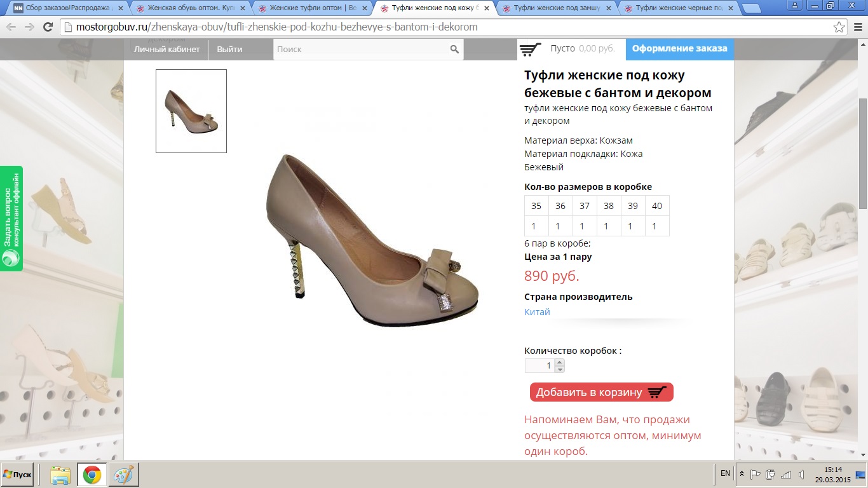Open the Action Center flag icon
Screen dimensions: 868x488
(756, 474)
